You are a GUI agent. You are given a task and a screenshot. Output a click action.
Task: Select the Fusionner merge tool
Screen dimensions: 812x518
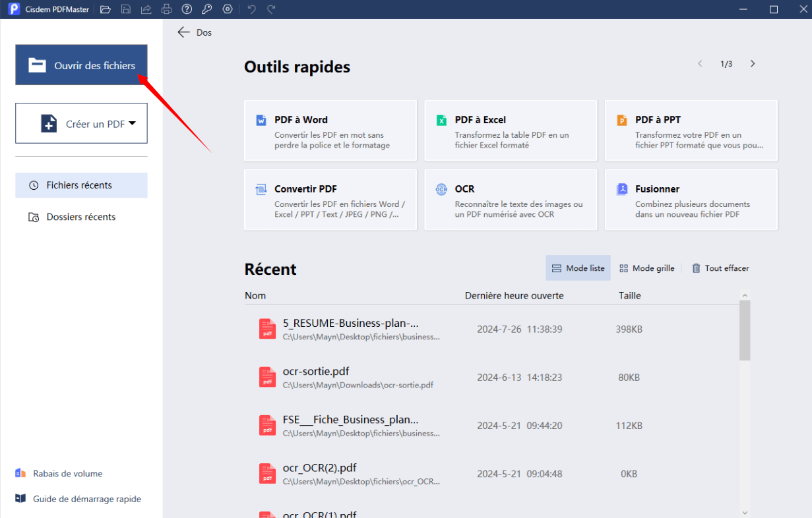pyautogui.click(x=691, y=200)
